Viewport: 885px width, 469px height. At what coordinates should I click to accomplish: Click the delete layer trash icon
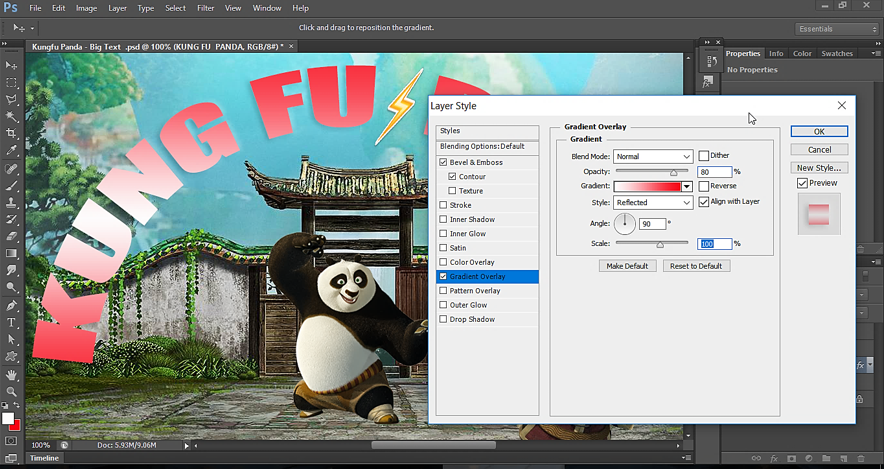(x=861, y=459)
